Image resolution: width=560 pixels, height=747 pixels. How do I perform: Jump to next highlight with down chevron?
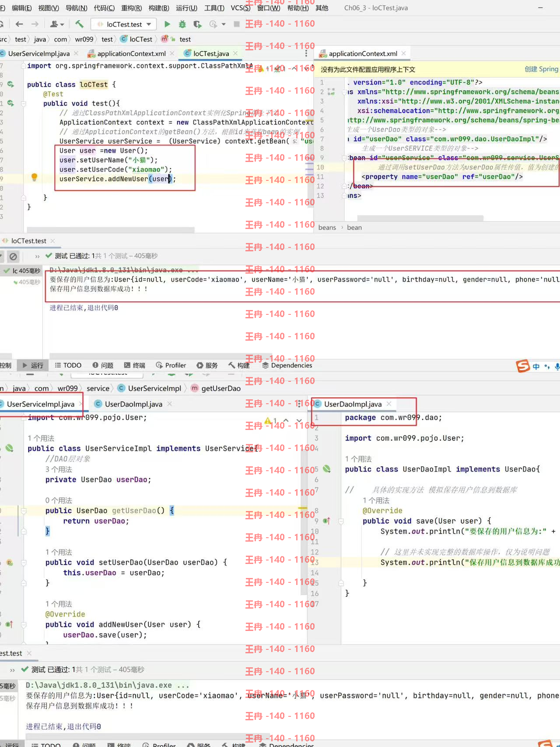click(299, 421)
